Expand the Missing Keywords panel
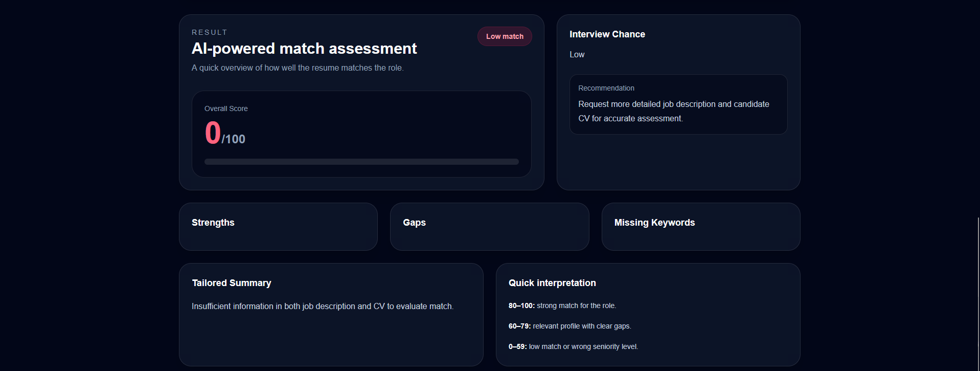 (x=700, y=226)
